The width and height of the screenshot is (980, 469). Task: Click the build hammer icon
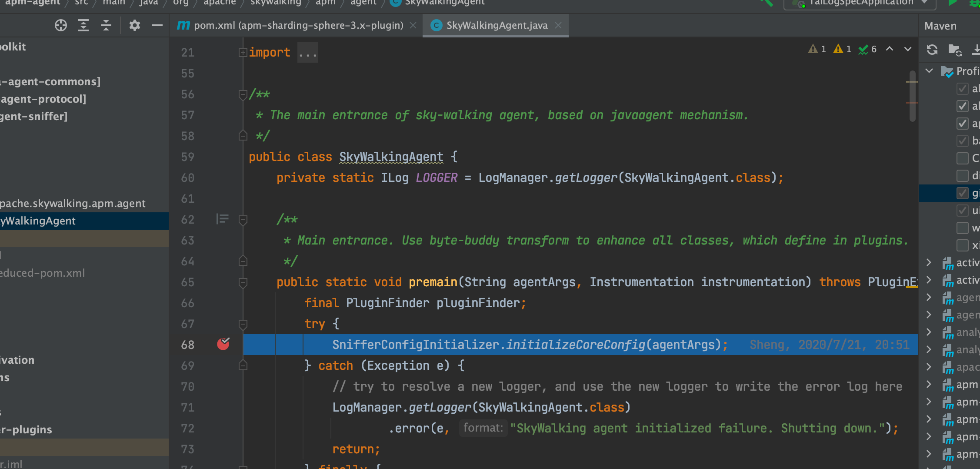pyautogui.click(x=767, y=3)
